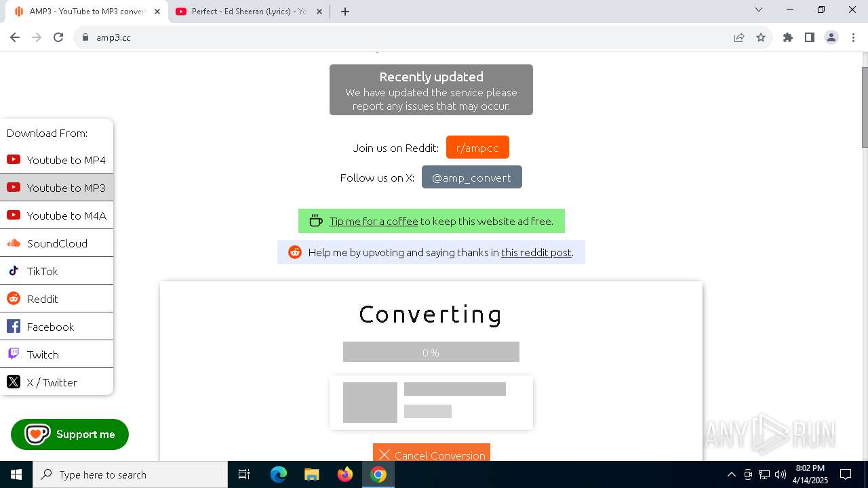Open a new browser tab with plus
This screenshot has width=868, height=488.
point(345,12)
